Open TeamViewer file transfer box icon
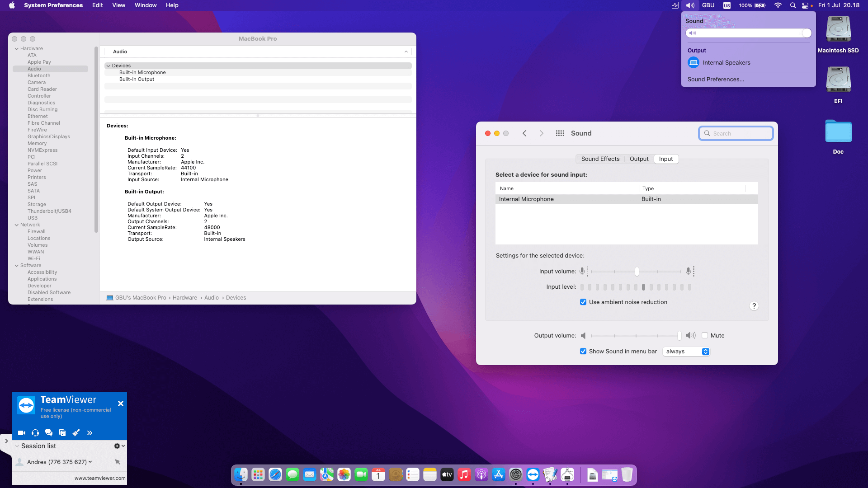The width and height of the screenshot is (868, 488). (62, 433)
